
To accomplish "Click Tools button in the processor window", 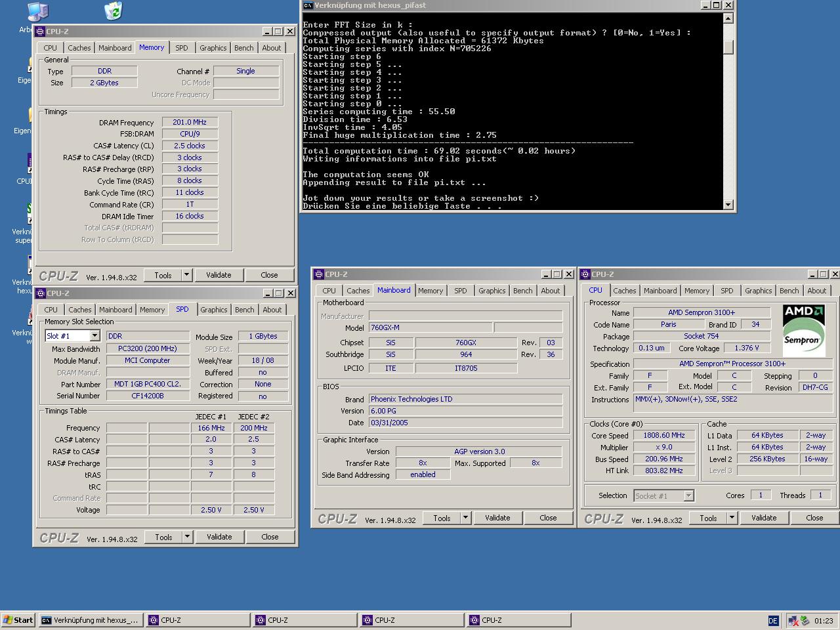I will pos(708,518).
